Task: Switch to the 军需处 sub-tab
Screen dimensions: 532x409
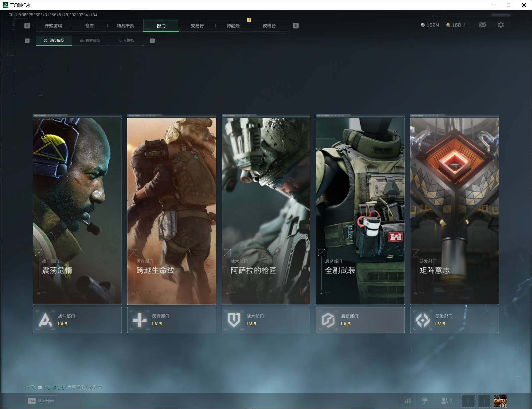Action: click(x=126, y=41)
